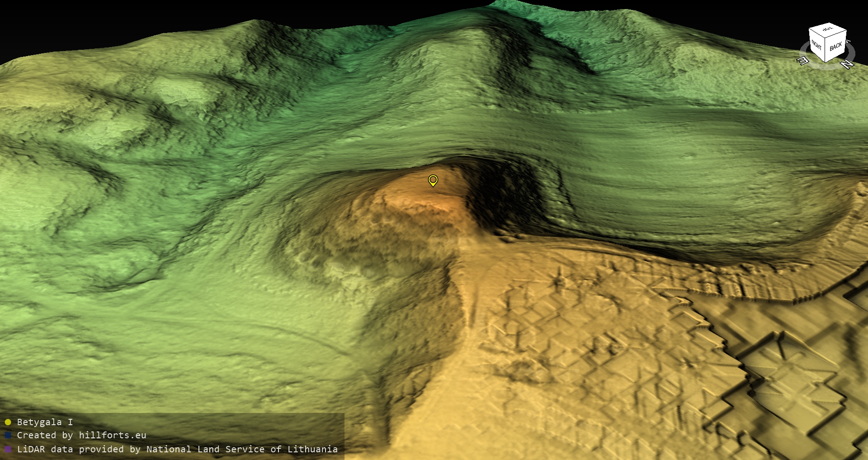Click the dark shadowed slope right of the pin
Viewport: 868px width, 460px height.
[x=502, y=199]
